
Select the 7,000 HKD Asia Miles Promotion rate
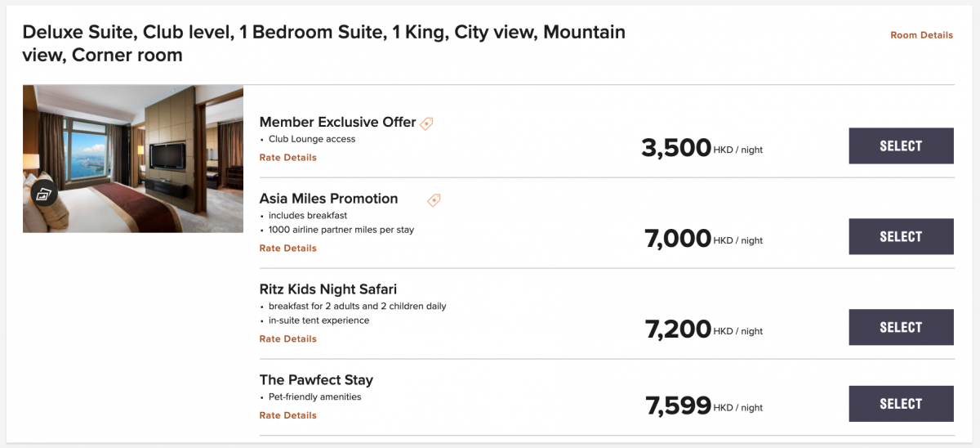pyautogui.click(x=901, y=237)
